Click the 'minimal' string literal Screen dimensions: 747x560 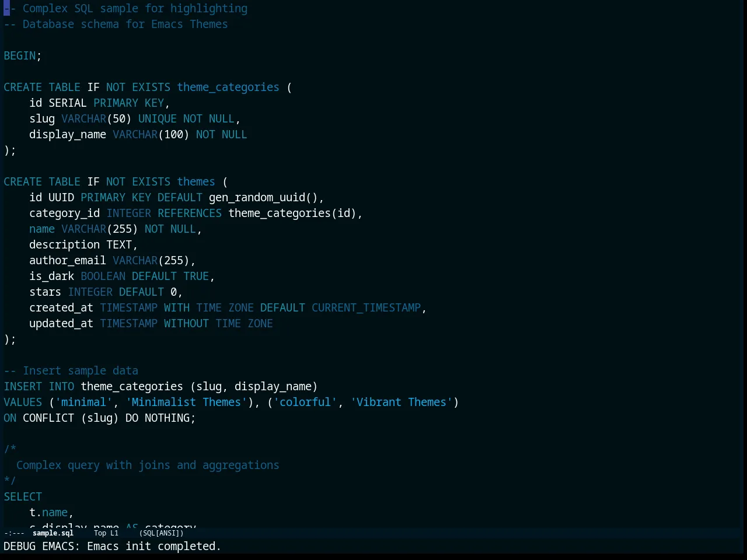coord(83,402)
